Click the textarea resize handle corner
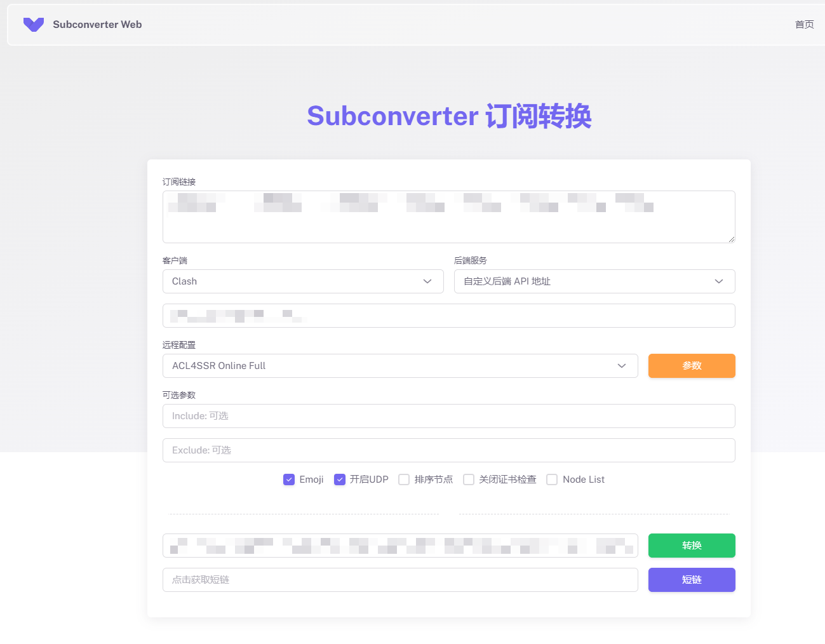Viewport: 825px width, 644px height. [x=732, y=239]
